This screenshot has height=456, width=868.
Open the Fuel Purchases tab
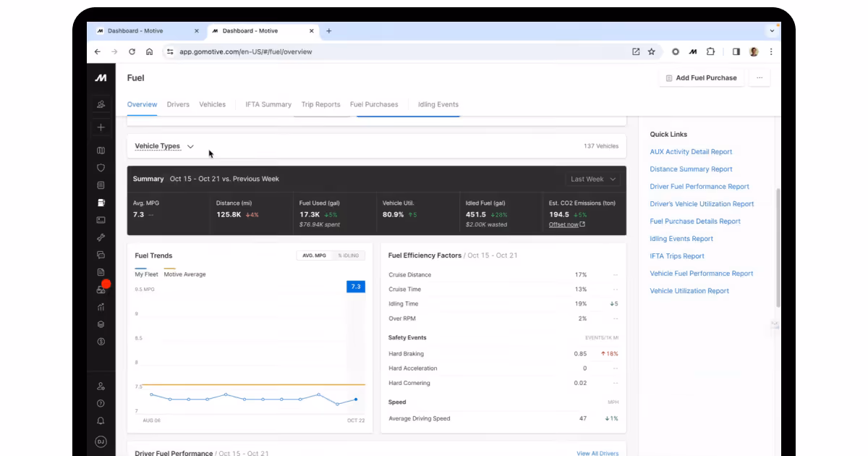click(x=374, y=104)
